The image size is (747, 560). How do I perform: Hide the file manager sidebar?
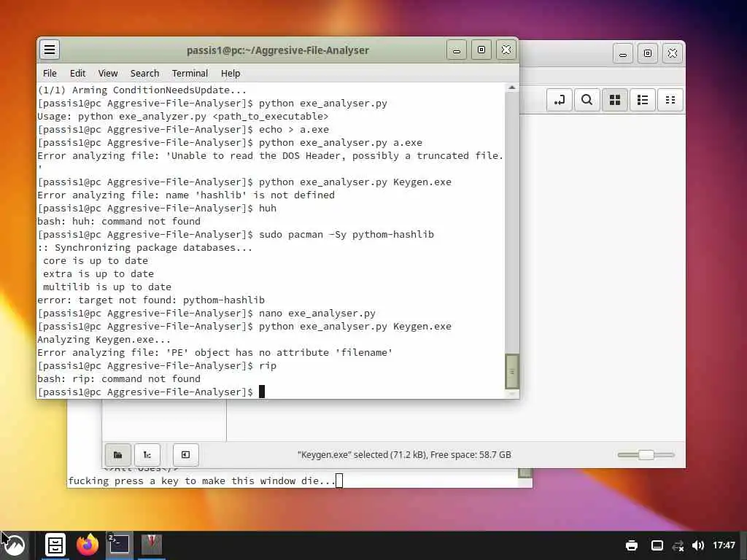[x=186, y=455]
